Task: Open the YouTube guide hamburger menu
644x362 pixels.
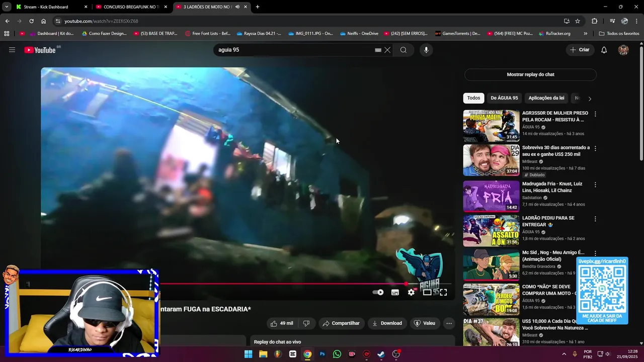Action: click(12, 50)
